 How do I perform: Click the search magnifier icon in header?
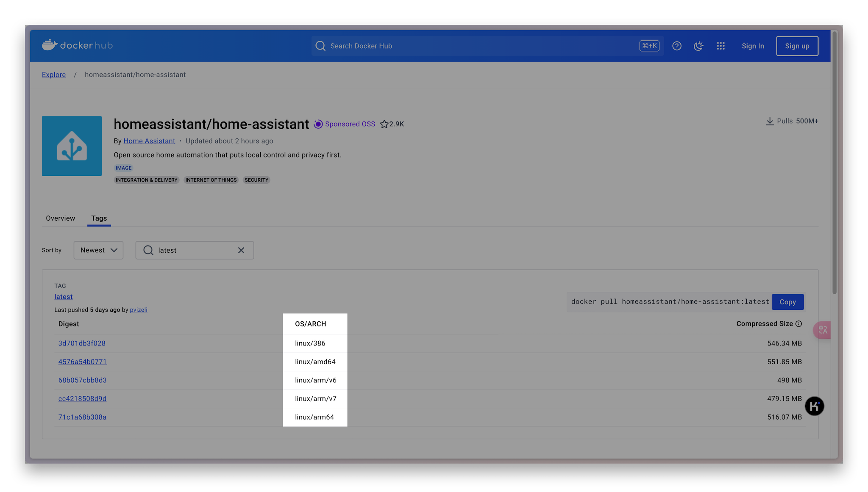[320, 46]
